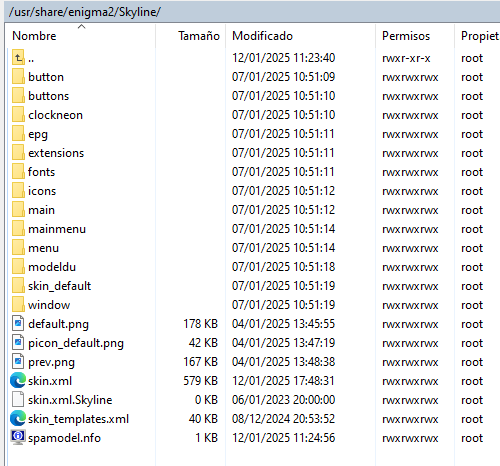Select the spamodel.nfo file icon
The width and height of the screenshot is (500, 466).
click(18, 437)
